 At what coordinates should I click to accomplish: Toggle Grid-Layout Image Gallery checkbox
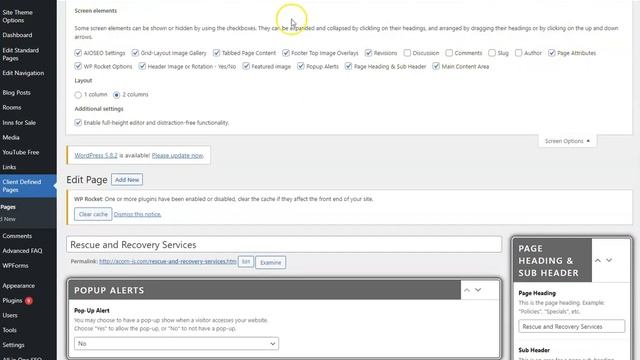[x=135, y=53]
